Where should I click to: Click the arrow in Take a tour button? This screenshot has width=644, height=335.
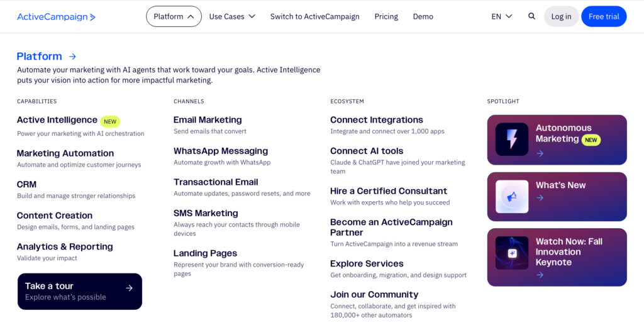[130, 288]
